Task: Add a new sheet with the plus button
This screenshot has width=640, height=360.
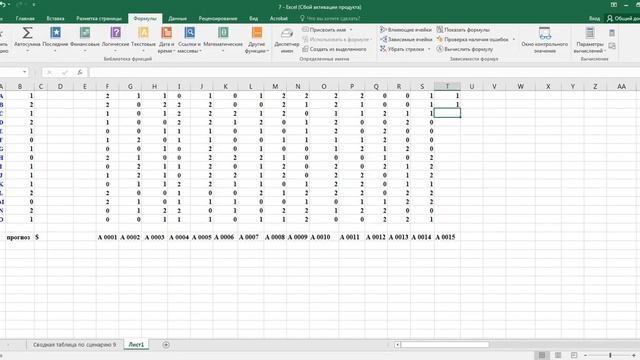Action: [166, 345]
